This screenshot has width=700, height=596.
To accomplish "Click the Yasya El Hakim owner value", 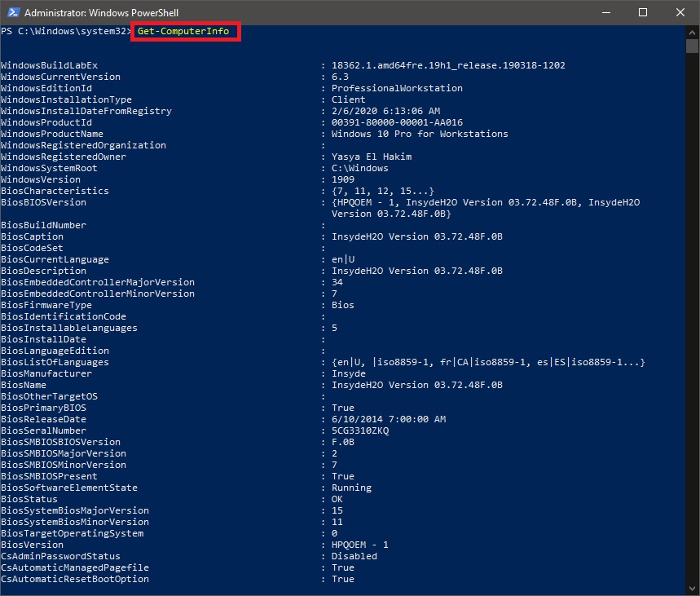I will 372,157.
